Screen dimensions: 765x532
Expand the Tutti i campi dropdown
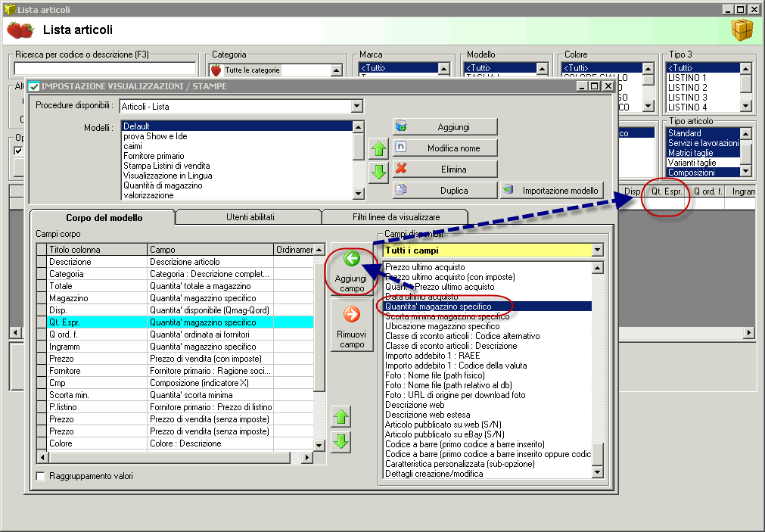point(598,250)
